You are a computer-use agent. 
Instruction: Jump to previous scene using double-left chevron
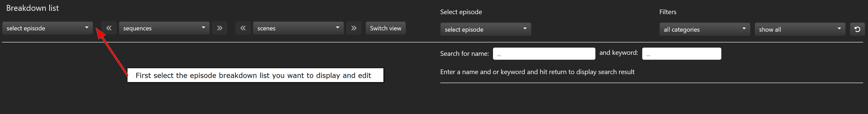(243, 28)
